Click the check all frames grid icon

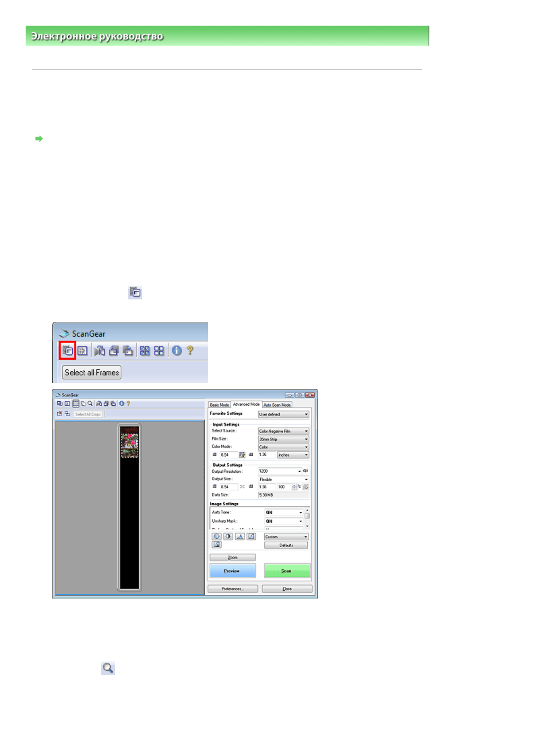(x=145, y=351)
